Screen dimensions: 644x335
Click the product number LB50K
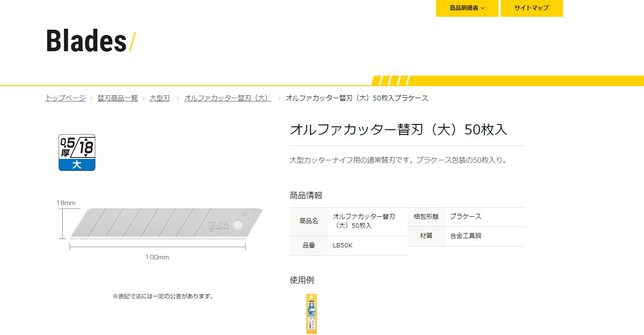coord(343,246)
